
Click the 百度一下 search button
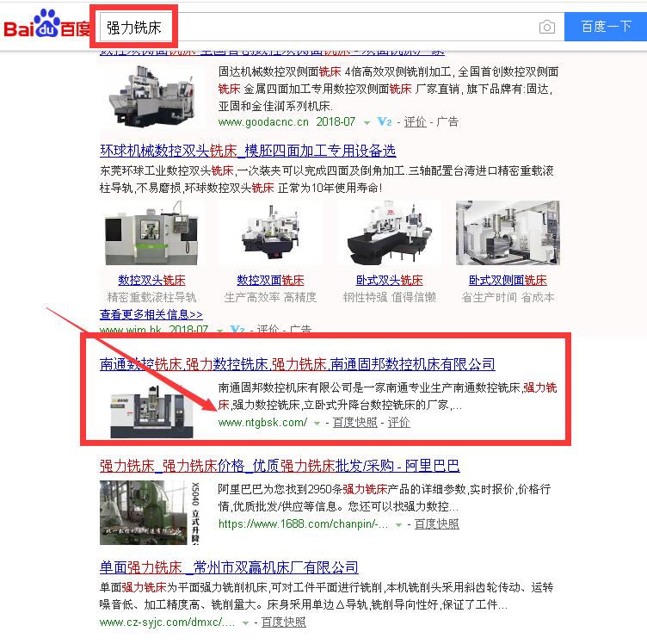606,27
